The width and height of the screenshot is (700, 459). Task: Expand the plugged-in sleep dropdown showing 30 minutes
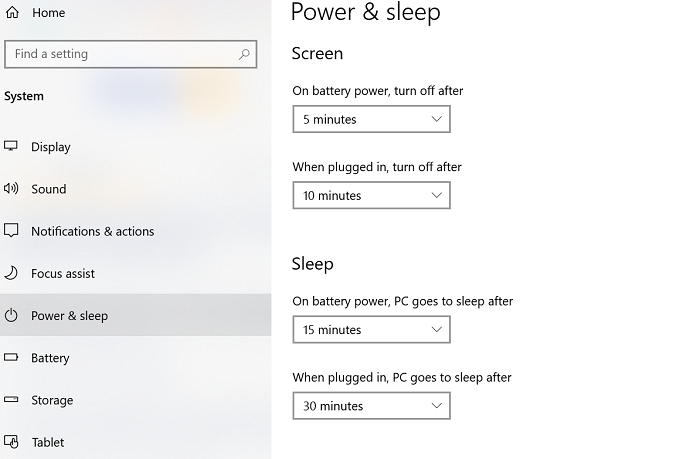[x=371, y=406]
